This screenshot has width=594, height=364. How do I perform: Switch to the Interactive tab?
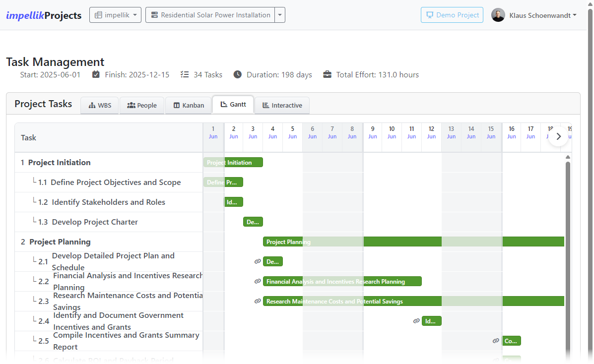282,105
